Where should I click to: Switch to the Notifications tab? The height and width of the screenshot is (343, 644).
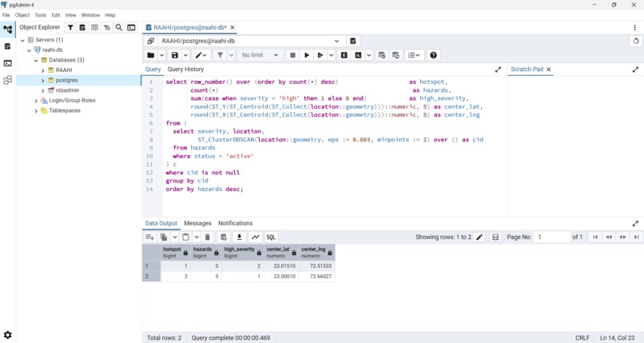tap(235, 223)
